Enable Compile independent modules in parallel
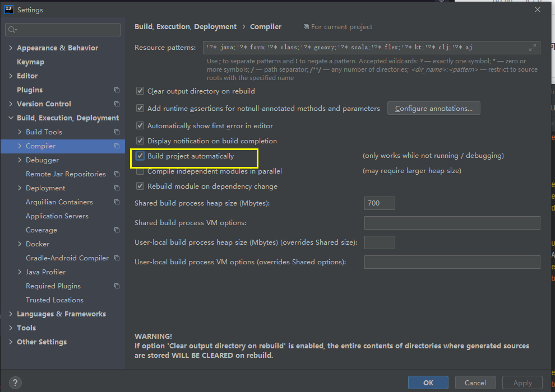The height and width of the screenshot is (392, 555). point(140,171)
